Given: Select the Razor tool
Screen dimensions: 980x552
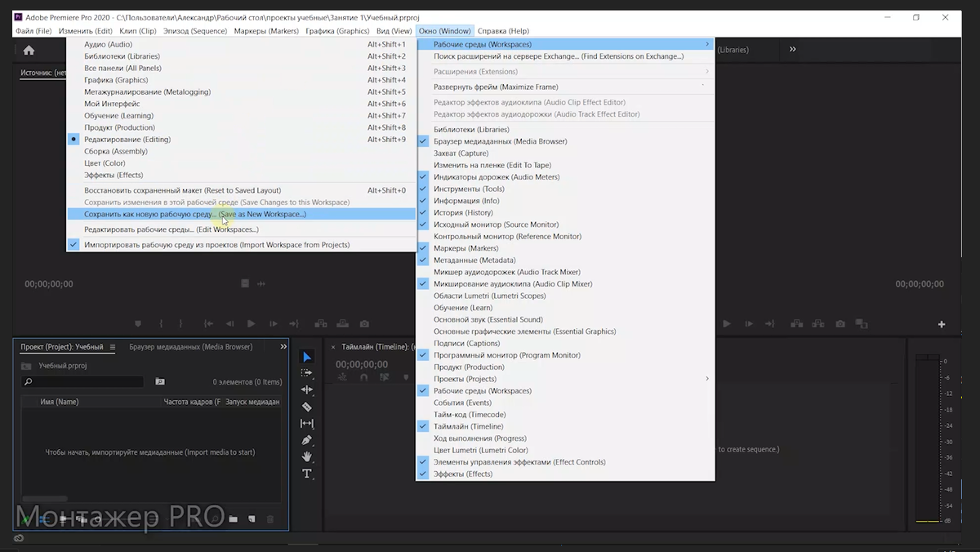Looking at the screenshot, I should (307, 407).
